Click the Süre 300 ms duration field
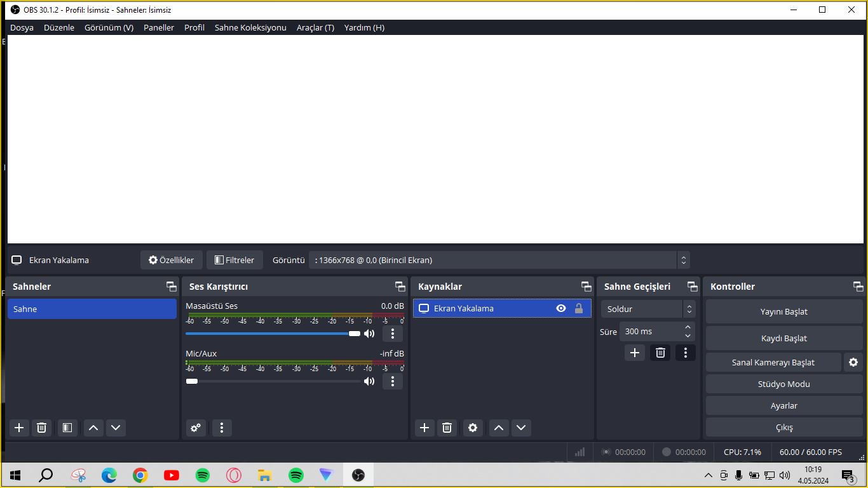This screenshot has width=868, height=488. click(x=657, y=331)
